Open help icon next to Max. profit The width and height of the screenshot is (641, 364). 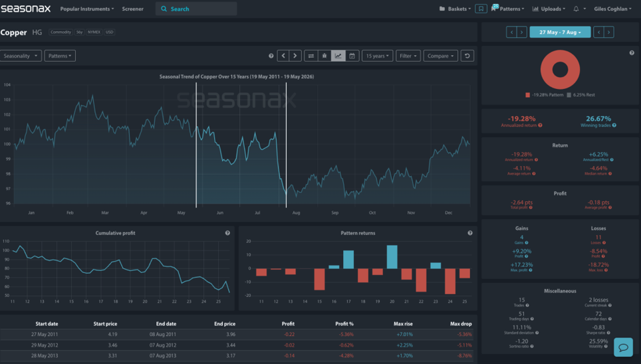click(x=531, y=270)
